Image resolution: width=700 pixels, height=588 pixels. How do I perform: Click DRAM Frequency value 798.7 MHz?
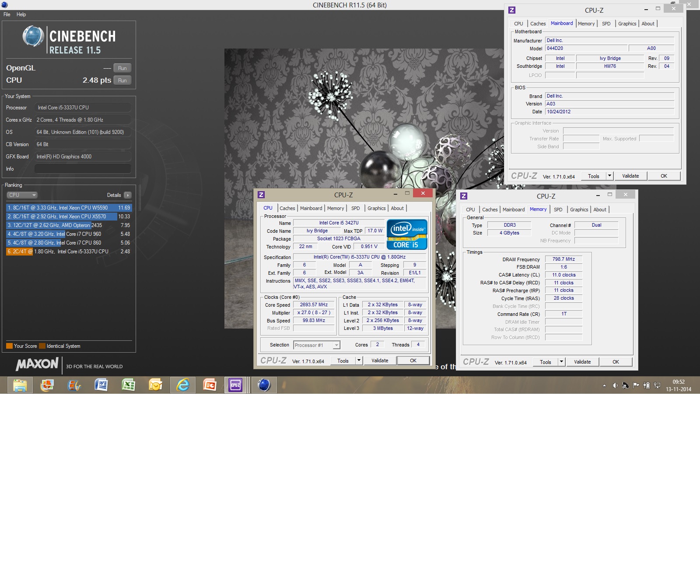coord(563,259)
